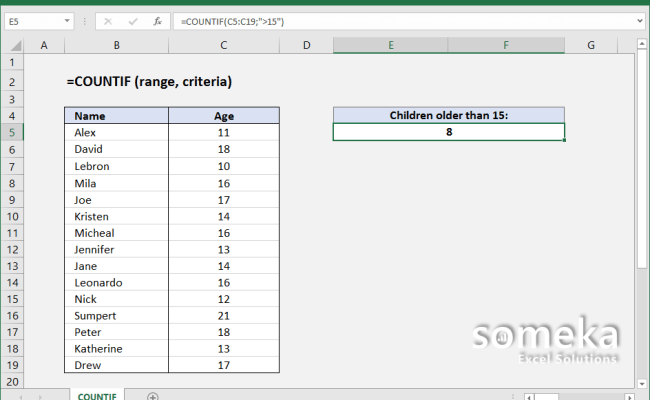Select Joe's age cell showing 17

click(224, 200)
